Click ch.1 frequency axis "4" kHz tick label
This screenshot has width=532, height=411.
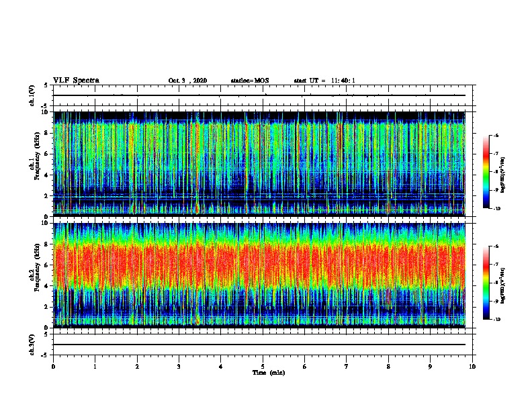(47, 175)
